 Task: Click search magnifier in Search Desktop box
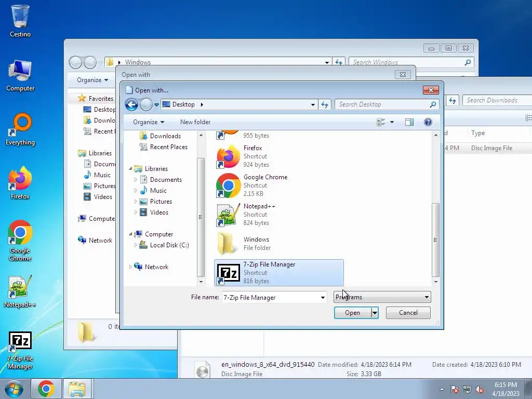433,104
